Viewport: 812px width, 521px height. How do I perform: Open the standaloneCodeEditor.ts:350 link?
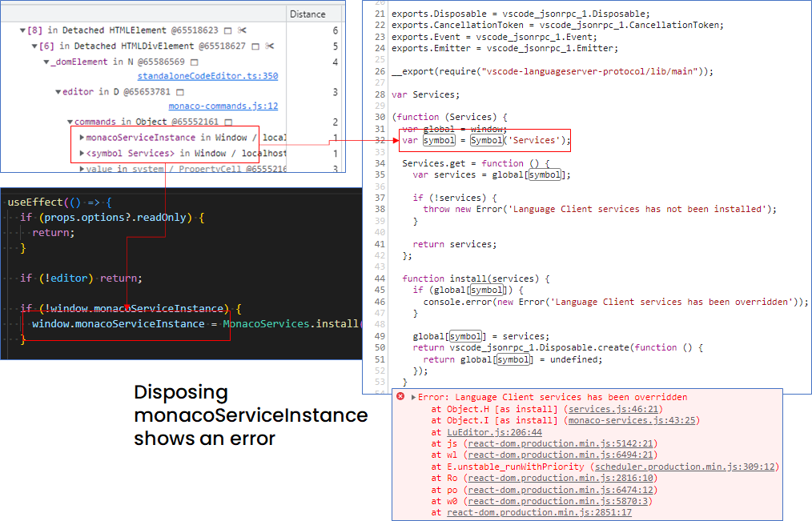207,76
